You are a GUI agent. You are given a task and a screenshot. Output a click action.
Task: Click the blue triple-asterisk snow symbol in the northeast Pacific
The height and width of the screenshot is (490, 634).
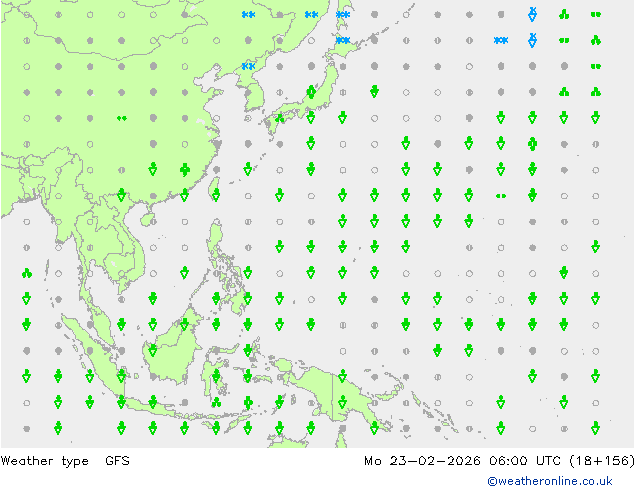tap(501, 40)
